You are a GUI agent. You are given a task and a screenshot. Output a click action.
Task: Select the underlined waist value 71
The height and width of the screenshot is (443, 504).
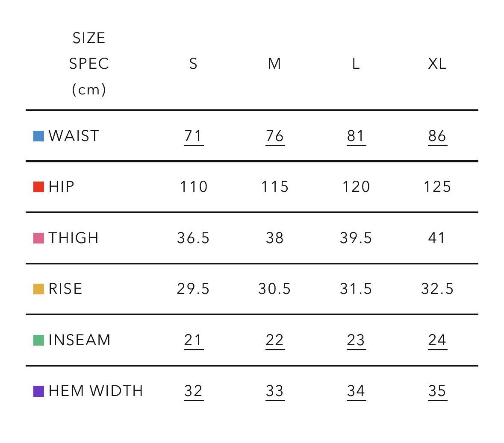pos(194,137)
